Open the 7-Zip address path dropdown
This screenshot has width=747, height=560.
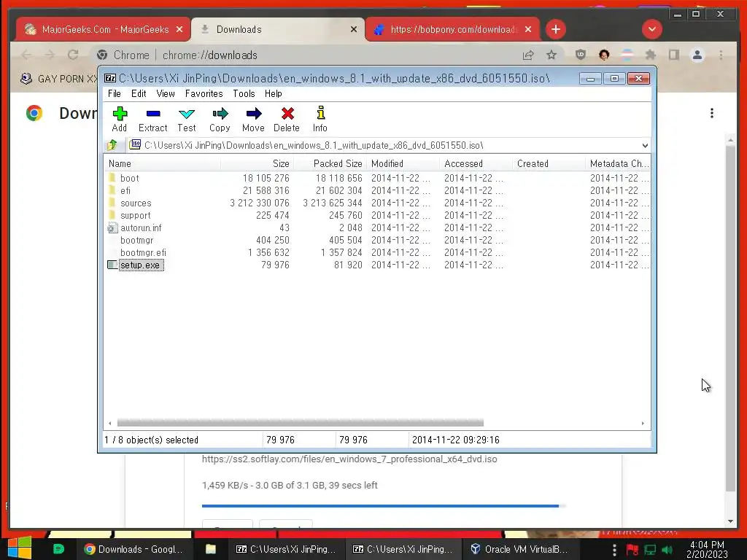(645, 145)
